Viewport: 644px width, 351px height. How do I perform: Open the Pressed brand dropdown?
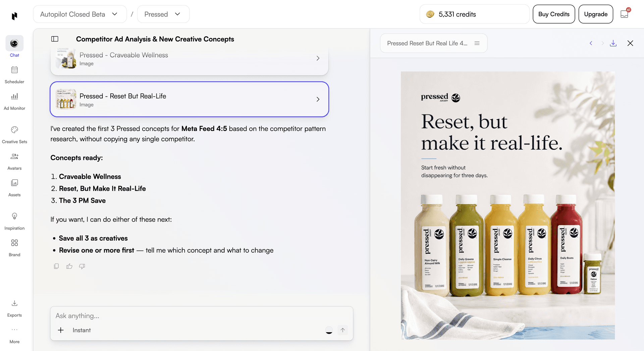point(163,14)
